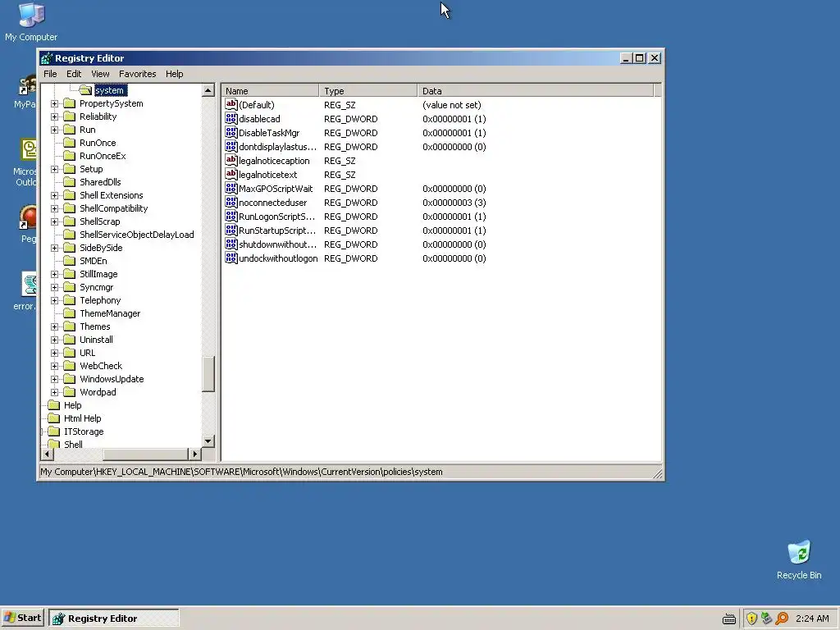Open the Recycle Bin desktop icon

point(799,559)
